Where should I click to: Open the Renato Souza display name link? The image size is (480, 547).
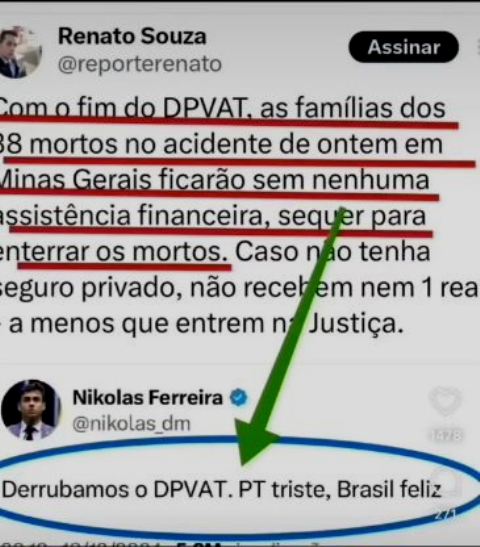coord(132,36)
